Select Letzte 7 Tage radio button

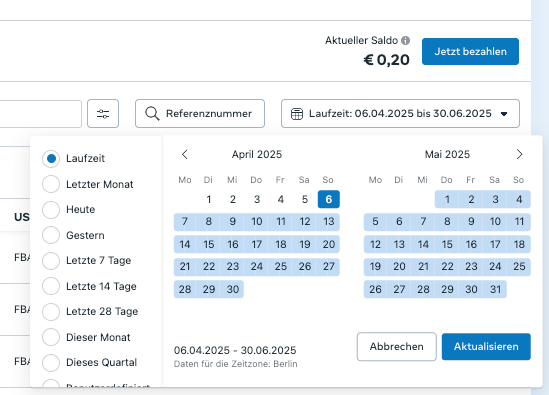pos(51,261)
